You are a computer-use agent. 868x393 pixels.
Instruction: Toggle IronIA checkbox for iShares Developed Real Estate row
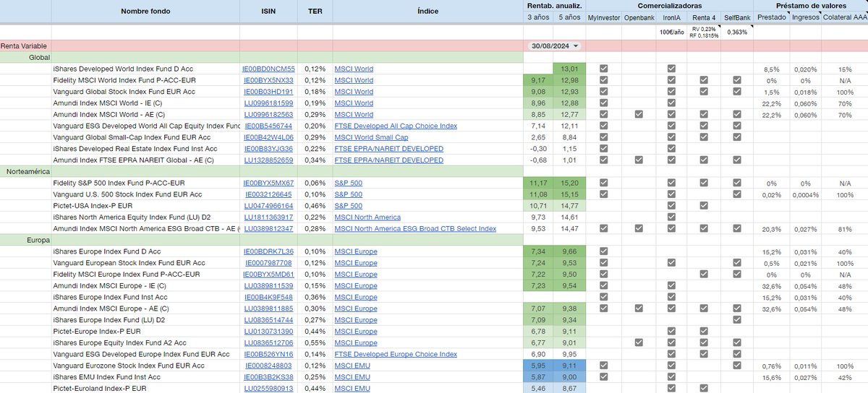(671, 149)
